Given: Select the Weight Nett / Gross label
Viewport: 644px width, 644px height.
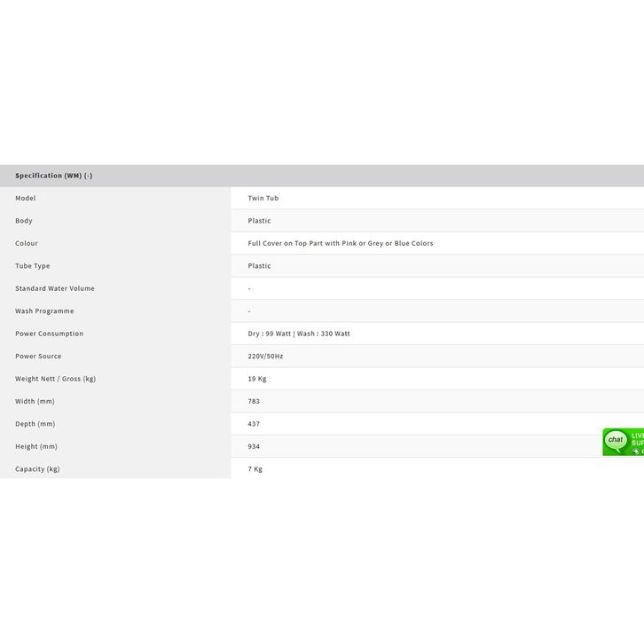Looking at the screenshot, I should click(56, 379).
